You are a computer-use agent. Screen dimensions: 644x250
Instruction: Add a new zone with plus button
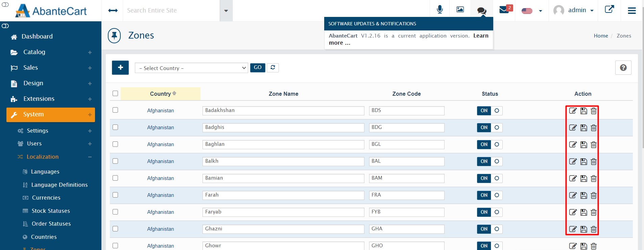[x=120, y=68]
